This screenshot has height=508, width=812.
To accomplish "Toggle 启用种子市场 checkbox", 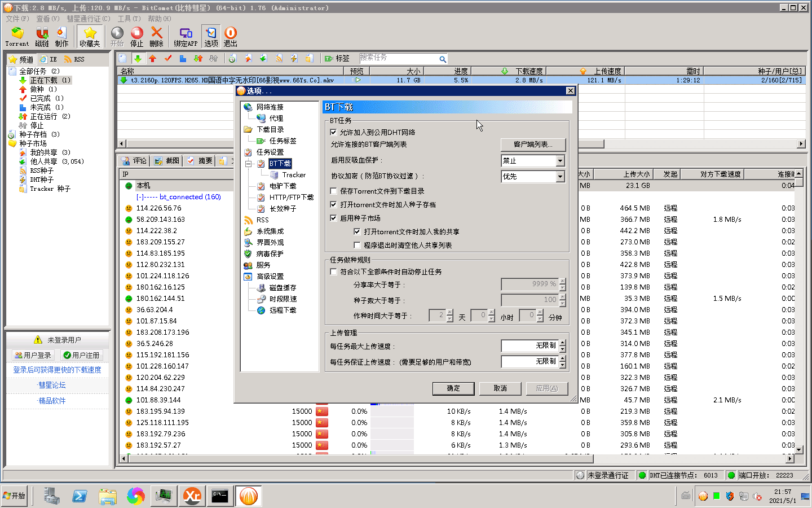I will coord(333,218).
